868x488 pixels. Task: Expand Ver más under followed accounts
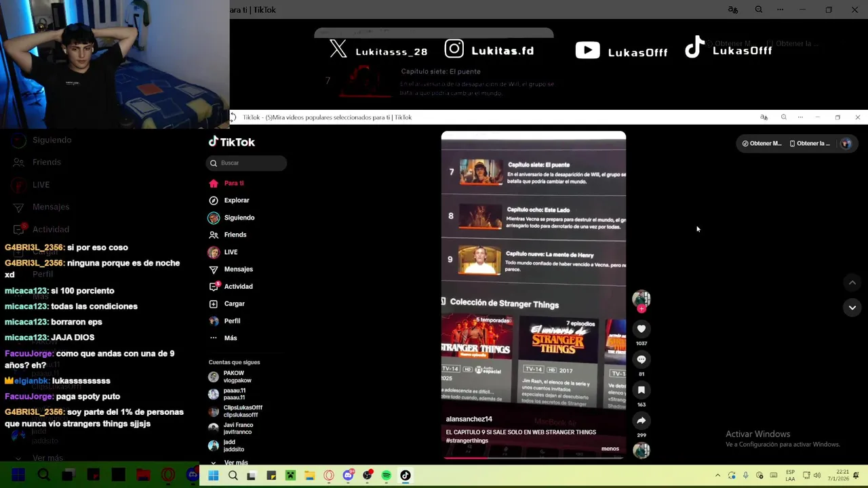click(x=229, y=462)
